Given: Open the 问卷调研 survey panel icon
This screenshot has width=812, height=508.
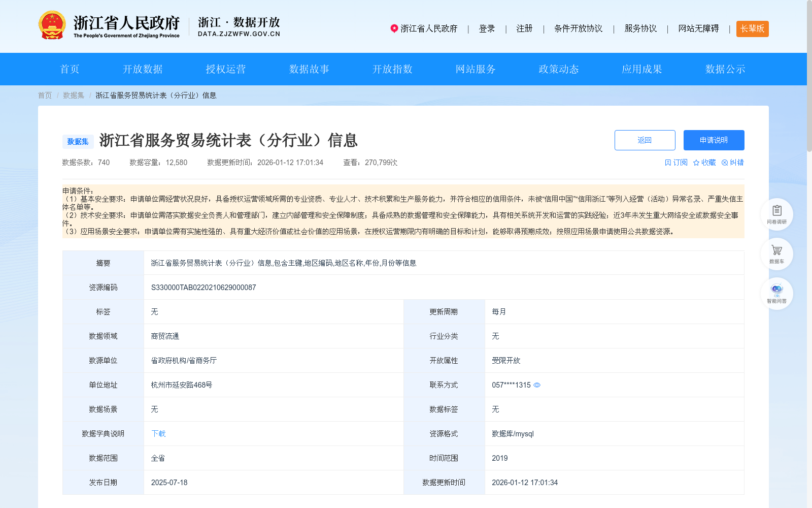Looking at the screenshot, I should point(776,213).
